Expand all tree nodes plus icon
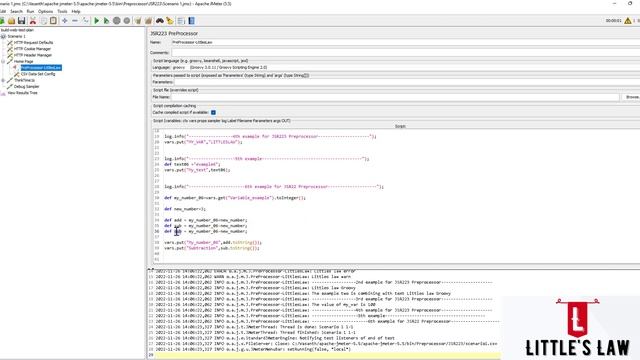The image size is (640, 360). (64, 21)
